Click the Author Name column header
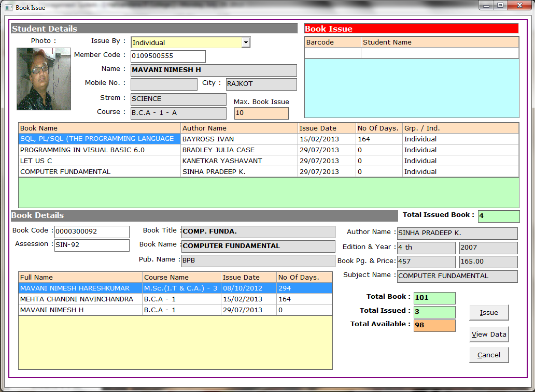This screenshot has height=392, width=535. point(239,128)
